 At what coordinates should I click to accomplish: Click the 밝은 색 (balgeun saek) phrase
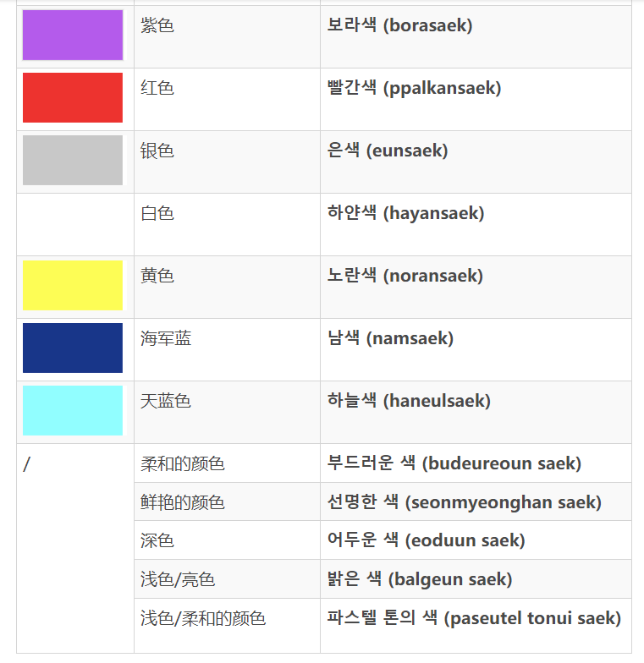click(420, 579)
